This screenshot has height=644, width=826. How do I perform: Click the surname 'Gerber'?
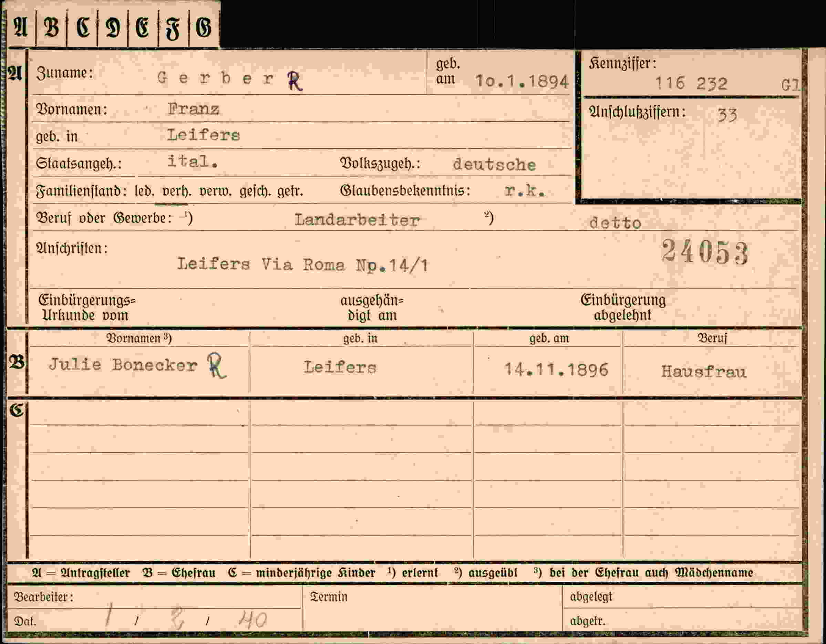[216, 78]
